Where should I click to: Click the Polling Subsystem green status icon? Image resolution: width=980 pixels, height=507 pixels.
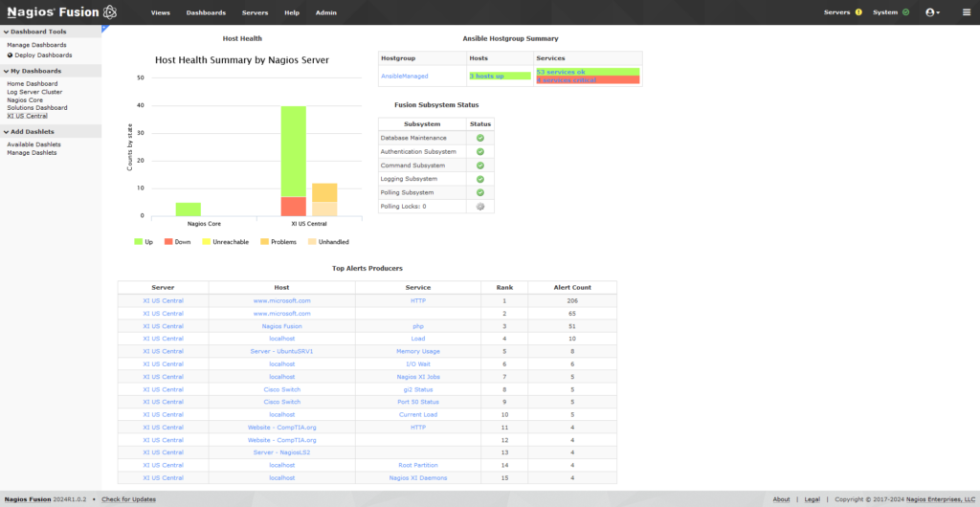pos(480,192)
